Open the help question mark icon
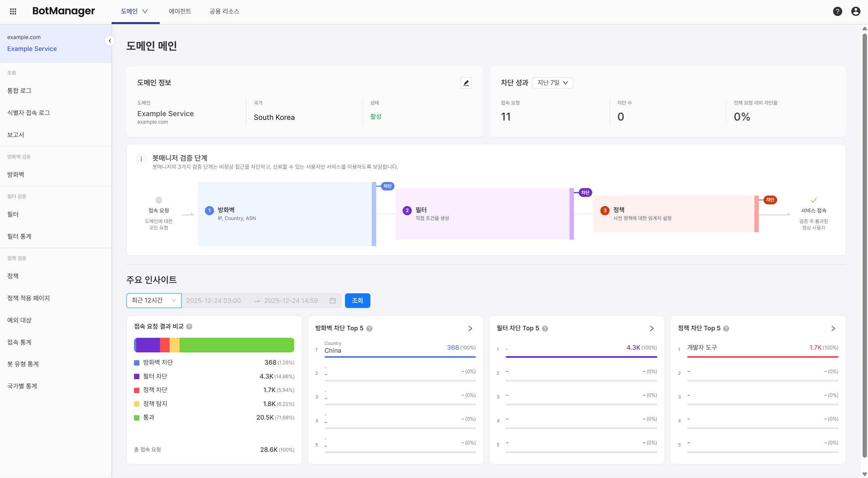The image size is (868, 478). point(837,11)
